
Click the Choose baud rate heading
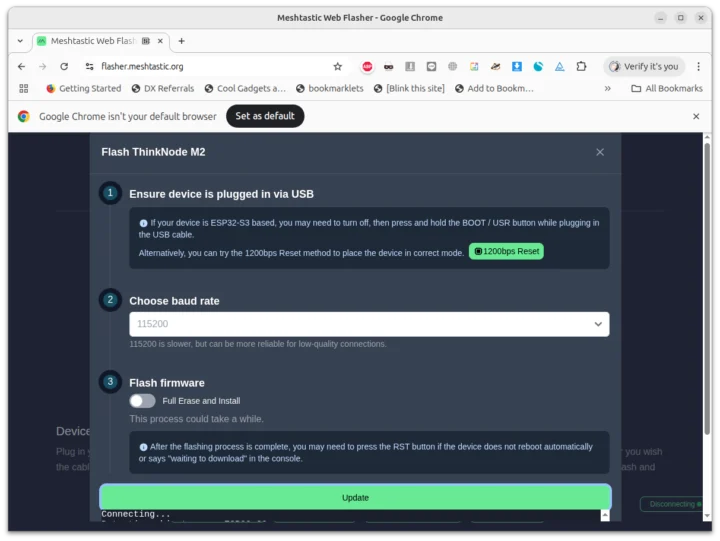(174, 301)
